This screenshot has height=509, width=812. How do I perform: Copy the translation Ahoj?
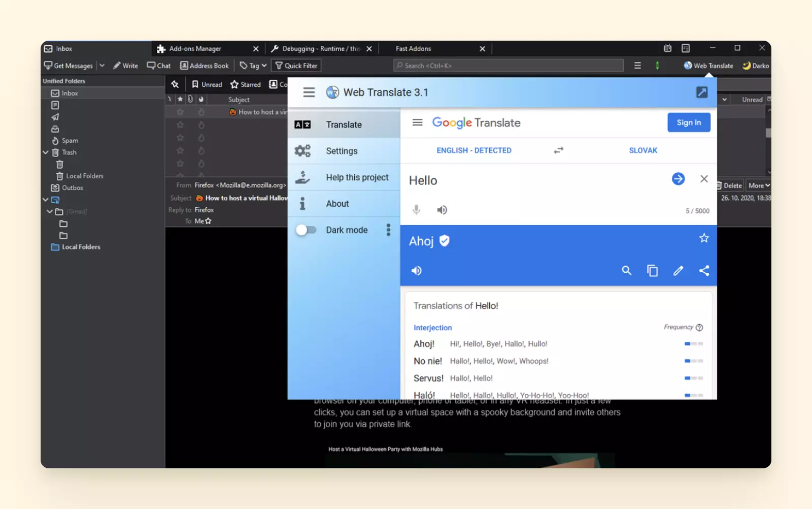[652, 271]
